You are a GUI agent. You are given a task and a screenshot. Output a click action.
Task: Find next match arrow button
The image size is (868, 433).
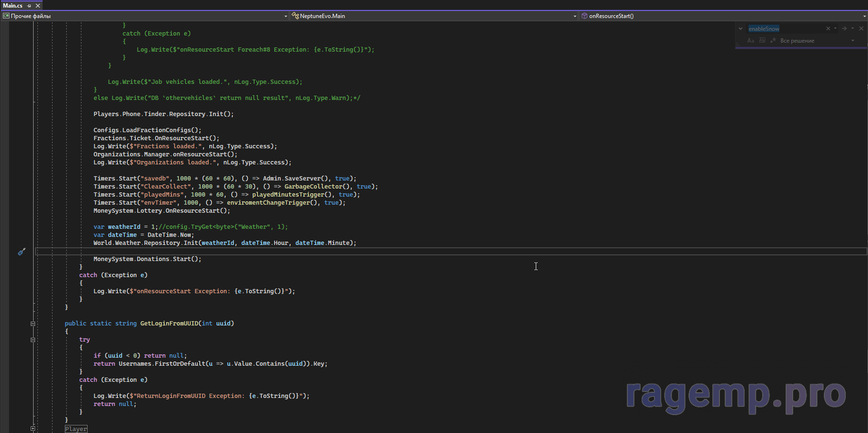[x=844, y=28]
